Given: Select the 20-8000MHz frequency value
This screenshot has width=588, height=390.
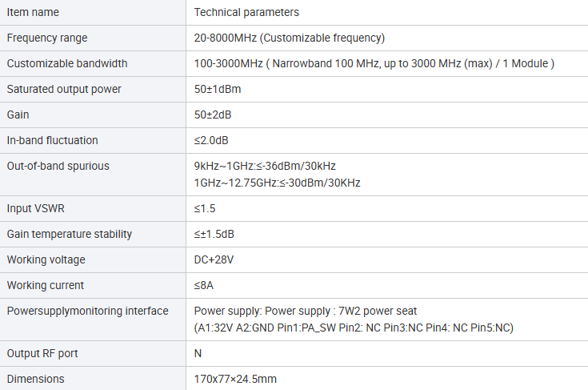Looking at the screenshot, I should click(289, 38).
